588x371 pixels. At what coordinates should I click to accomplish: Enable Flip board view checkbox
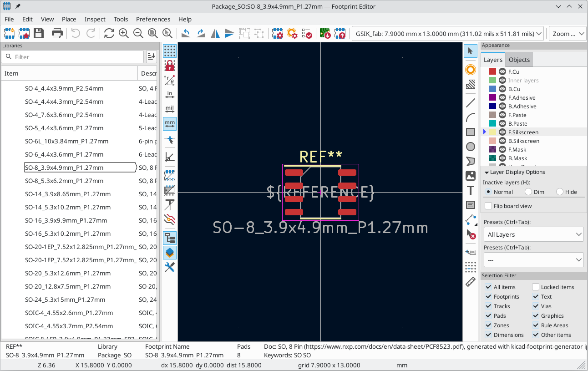[489, 206]
